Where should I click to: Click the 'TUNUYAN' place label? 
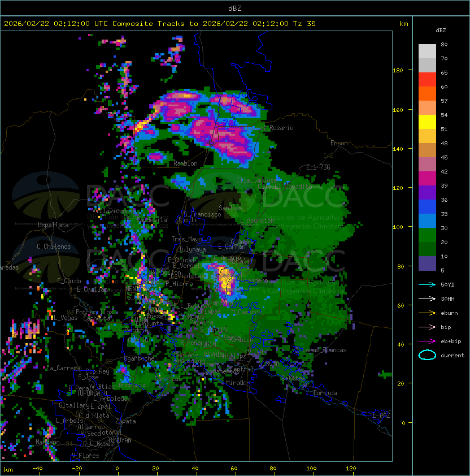[120, 440]
